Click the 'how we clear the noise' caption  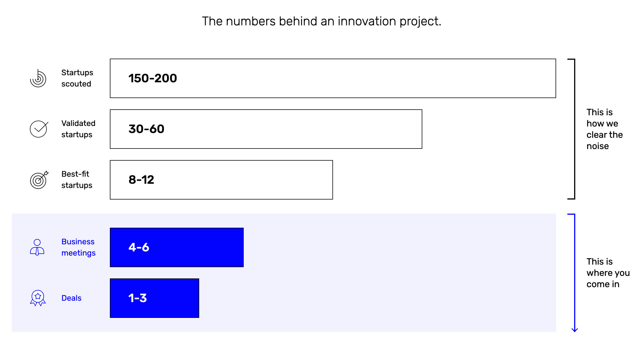coord(604,129)
